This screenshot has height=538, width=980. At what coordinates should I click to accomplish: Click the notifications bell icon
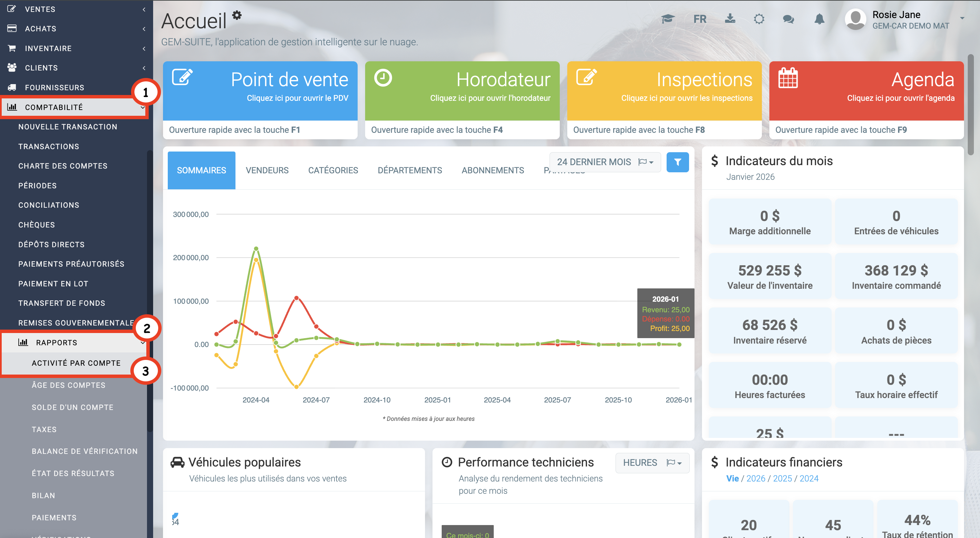tap(819, 19)
